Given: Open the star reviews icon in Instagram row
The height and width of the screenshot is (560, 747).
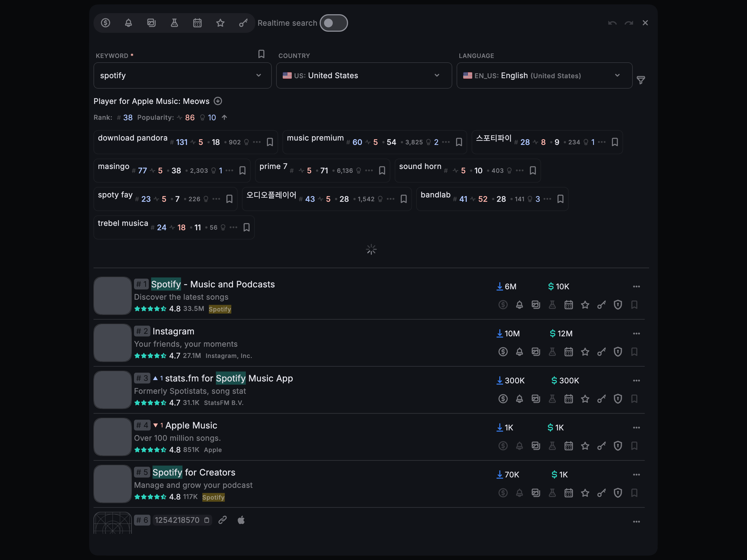Looking at the screenshot, I should coord(585,352).
